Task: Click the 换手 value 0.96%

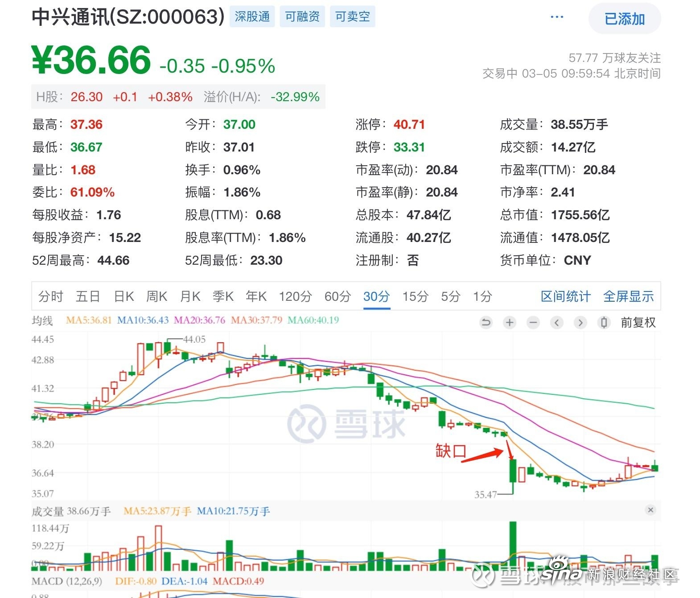Action: pyautogui.click(x=242, y=170)
